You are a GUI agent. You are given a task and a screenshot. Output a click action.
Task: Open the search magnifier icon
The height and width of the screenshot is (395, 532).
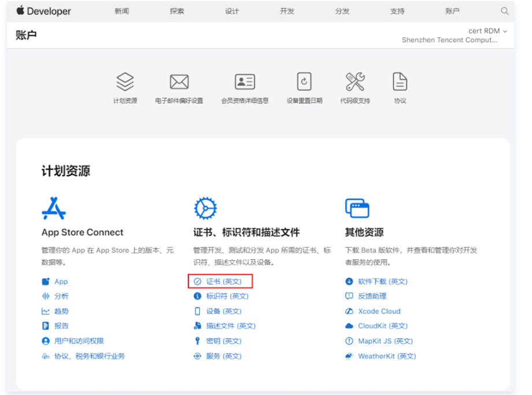[504, 11]
